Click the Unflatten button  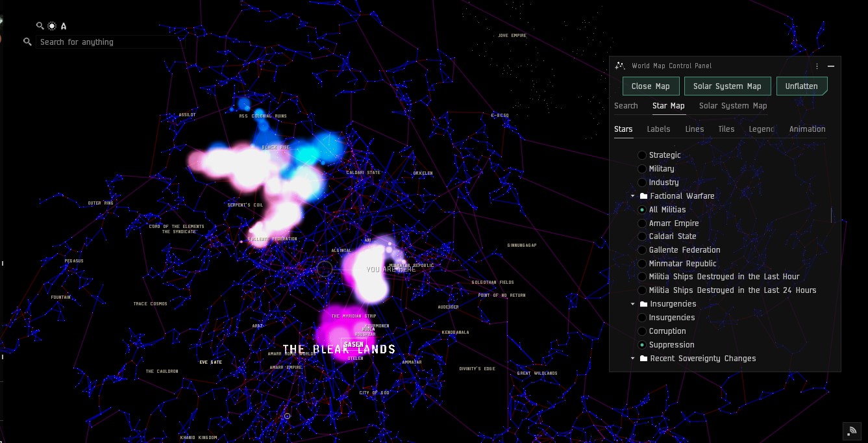coord(802,86)
